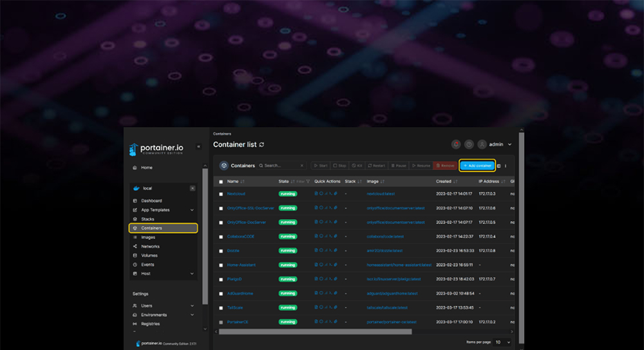Expand the Users settings chevron
The width and height of the screenshot is (644, 350).
(x=192, y=306)
